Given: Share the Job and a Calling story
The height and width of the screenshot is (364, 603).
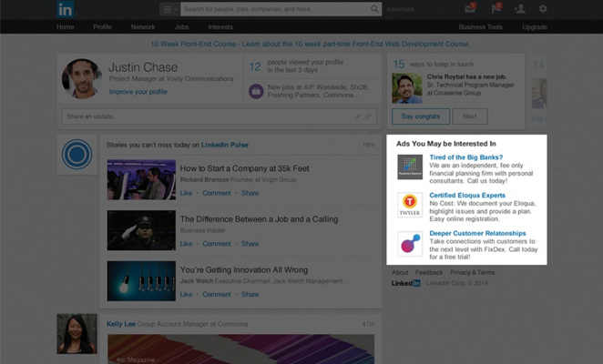Looking at the screenshot, I should pos(250,244).
